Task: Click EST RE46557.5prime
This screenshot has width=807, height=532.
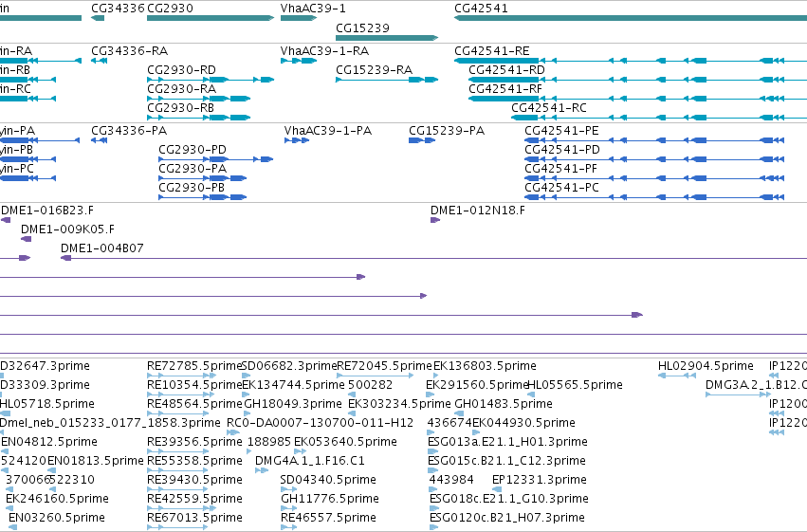Action: (328, 518)
